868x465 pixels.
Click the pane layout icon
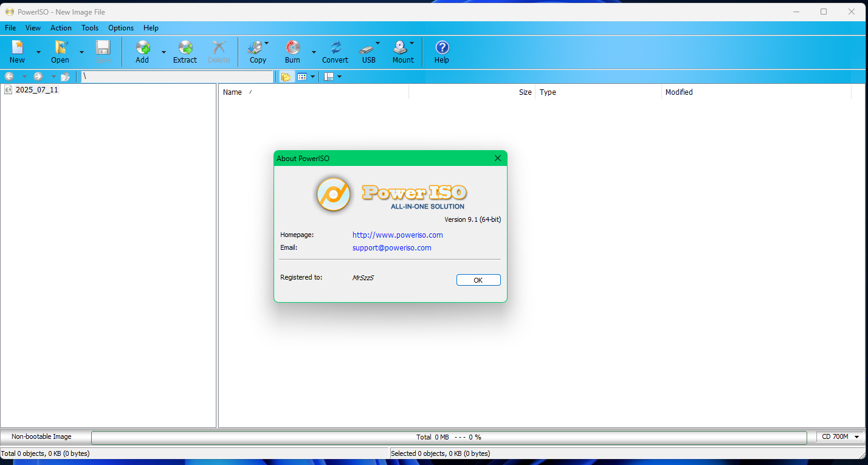point(329,77)
